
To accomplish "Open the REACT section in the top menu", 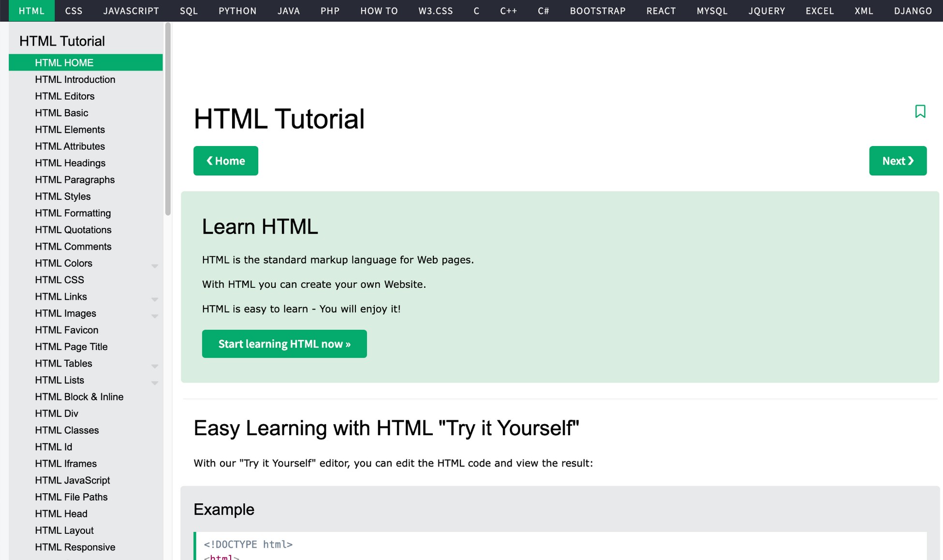I will coord(661,11).
